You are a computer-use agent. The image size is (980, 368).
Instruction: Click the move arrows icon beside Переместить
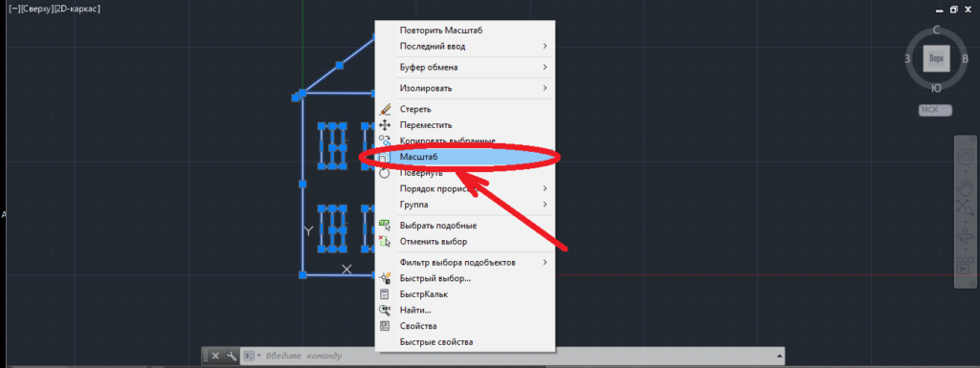385,125
